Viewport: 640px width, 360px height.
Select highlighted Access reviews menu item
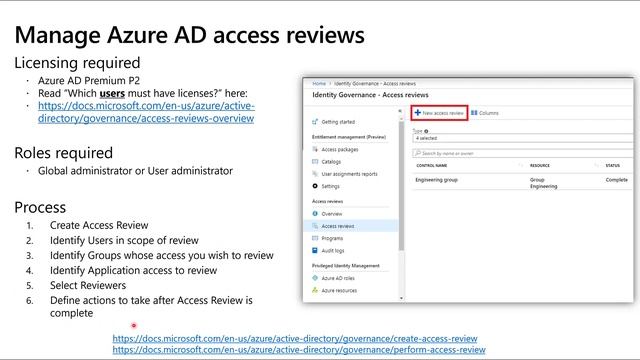pos(351,226)
